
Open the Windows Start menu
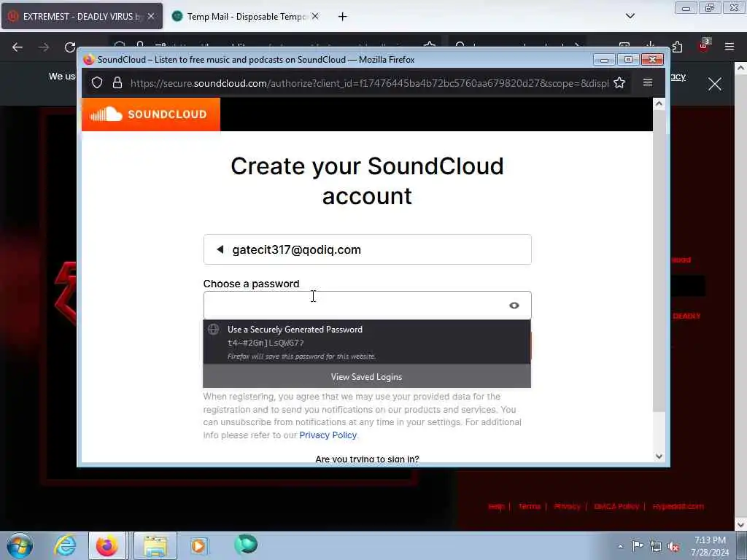tap(20, 545)
